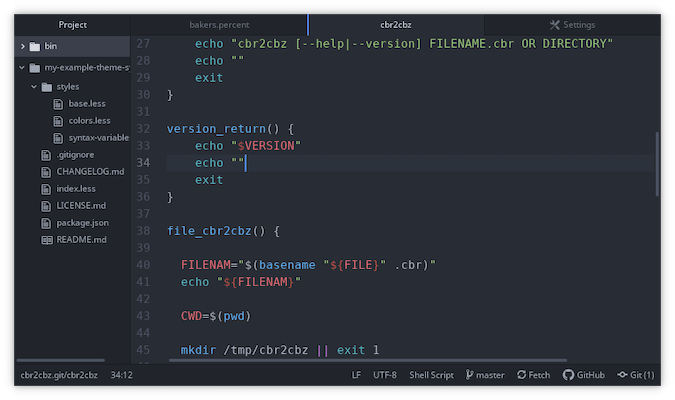
Task: Switch to the cbr2cbz tab
Action: coord(395,24)
